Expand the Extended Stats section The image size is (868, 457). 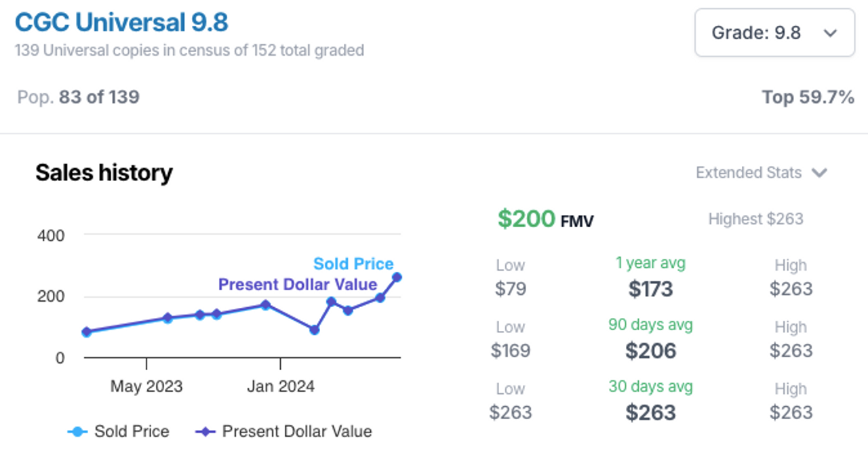tap(762, 173)
